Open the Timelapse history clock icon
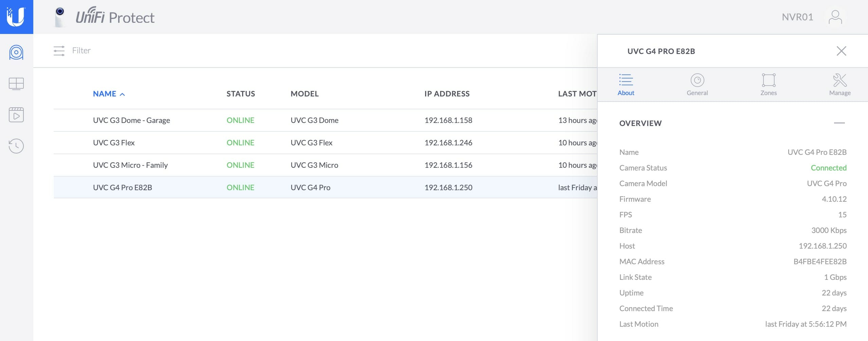Viewport: 868px width, 341px height. 16,146
